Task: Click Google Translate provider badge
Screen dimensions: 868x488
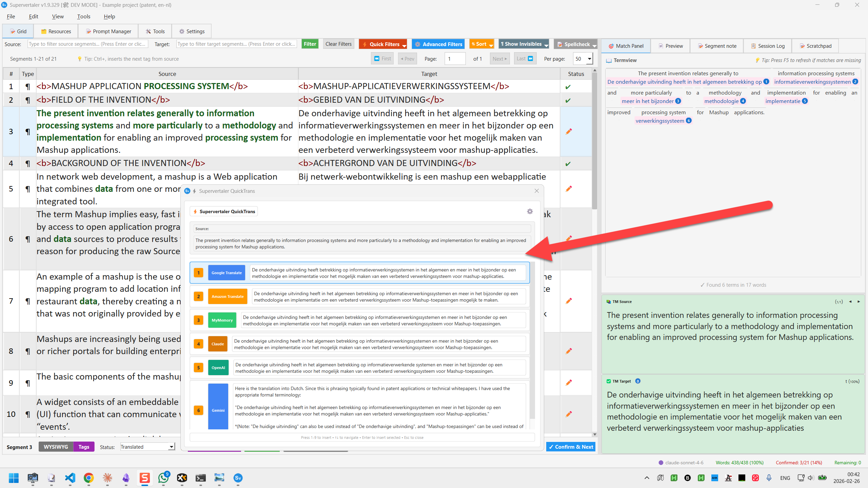Action: click(226, 273)
